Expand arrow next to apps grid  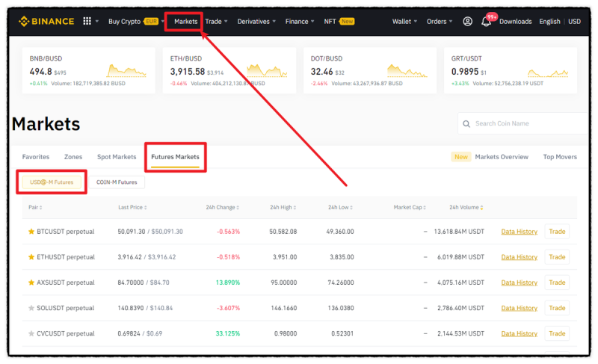[97, 22]
